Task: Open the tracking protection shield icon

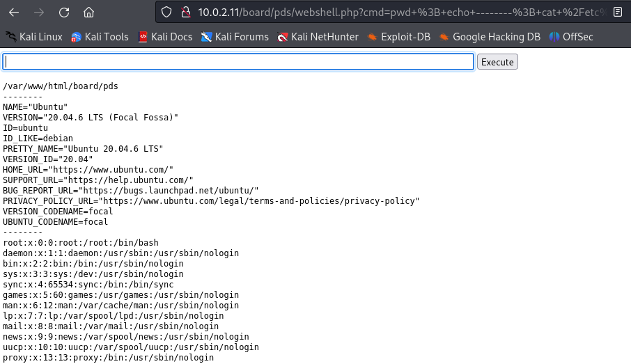Action: pos(166,13)
